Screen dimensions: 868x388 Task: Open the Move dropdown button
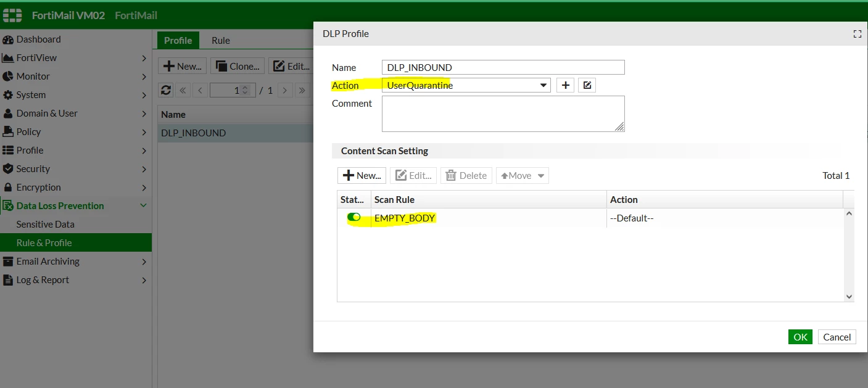[x=522, y=175]
